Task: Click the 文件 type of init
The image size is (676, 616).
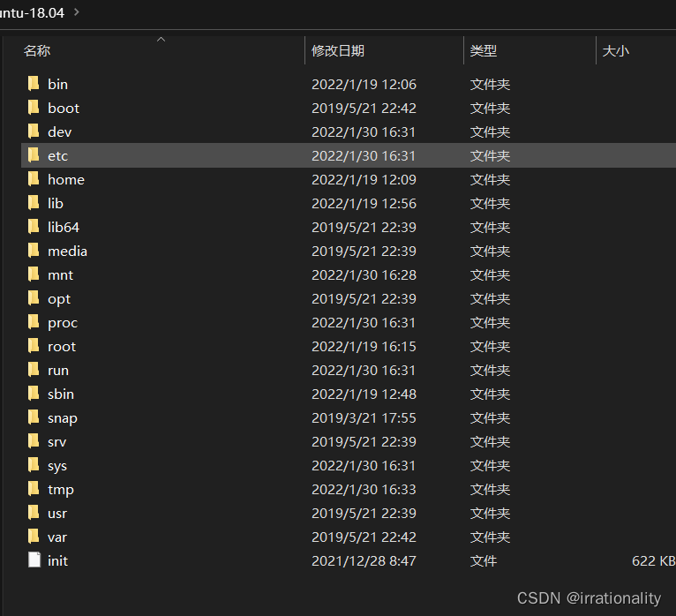Action: point(484,560)
